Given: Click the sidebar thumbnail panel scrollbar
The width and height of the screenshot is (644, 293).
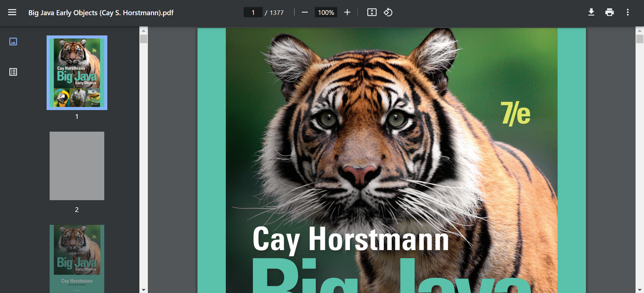Looking at the screenshot, I should point(144,39).
